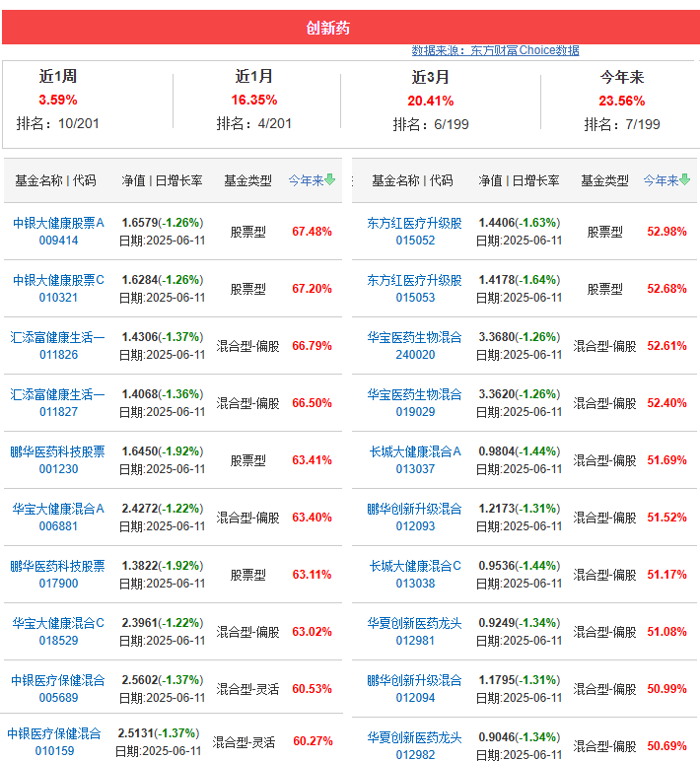Click 66.79% year-to-date return
Viewport: 700px width, 761px height.
[x=312, y=346]
